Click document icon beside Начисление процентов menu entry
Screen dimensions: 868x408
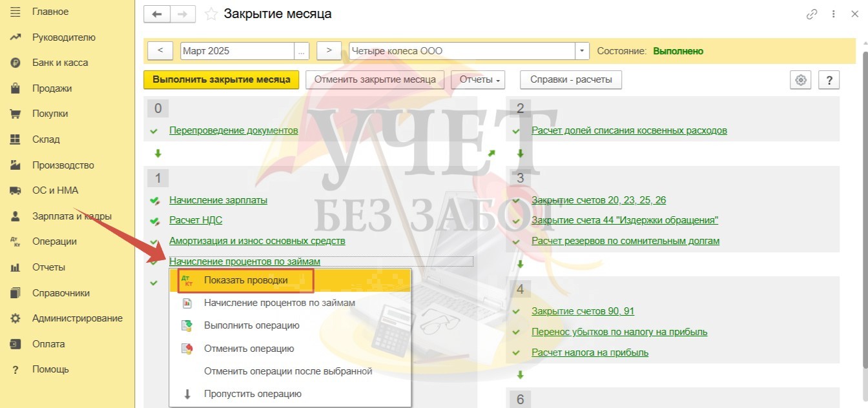(x=187, y=303)
